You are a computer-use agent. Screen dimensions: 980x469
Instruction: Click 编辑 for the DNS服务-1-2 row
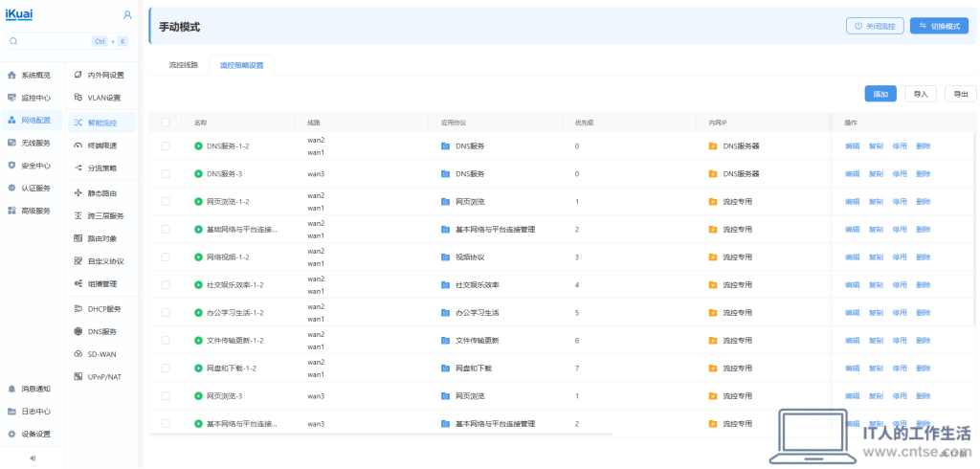853,145
